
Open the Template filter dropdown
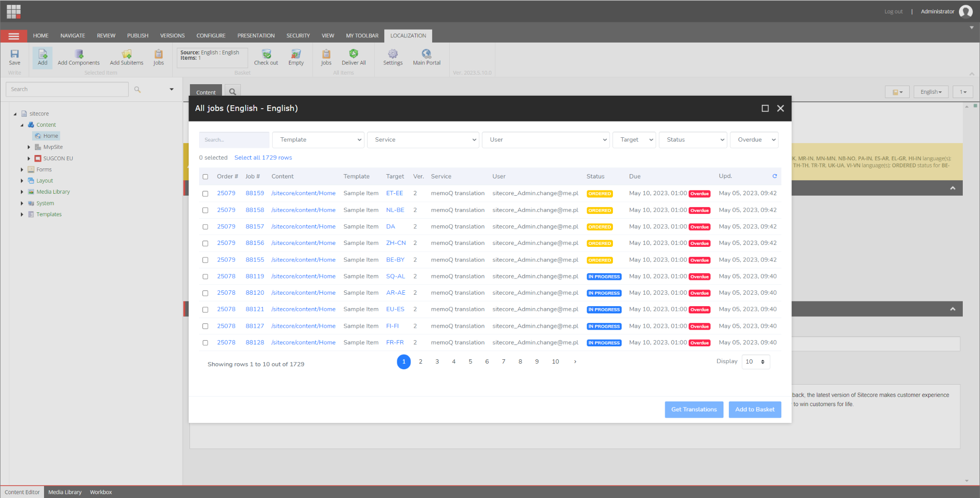pos(318,140)
